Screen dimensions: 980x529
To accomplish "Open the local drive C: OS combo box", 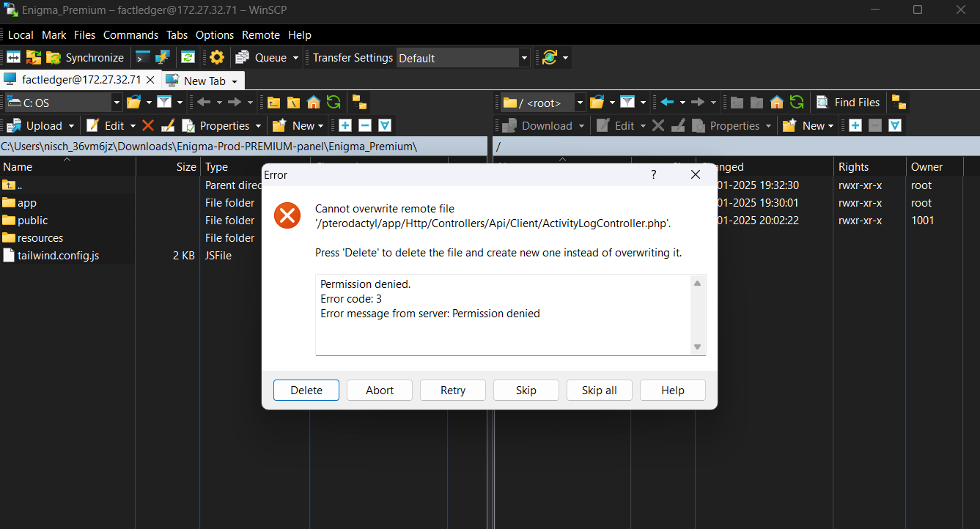I will [63, 103].
